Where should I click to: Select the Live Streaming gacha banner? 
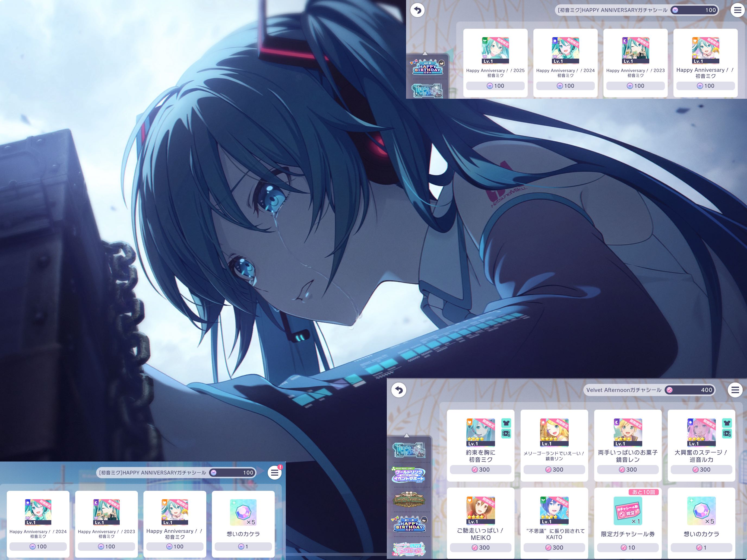pyautogui.click(x=409, y=549)
